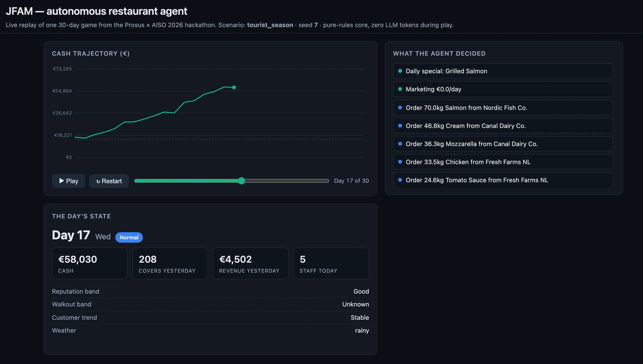
Task: Click the 'Walkout band' label
Action: [x=72, y=304]
